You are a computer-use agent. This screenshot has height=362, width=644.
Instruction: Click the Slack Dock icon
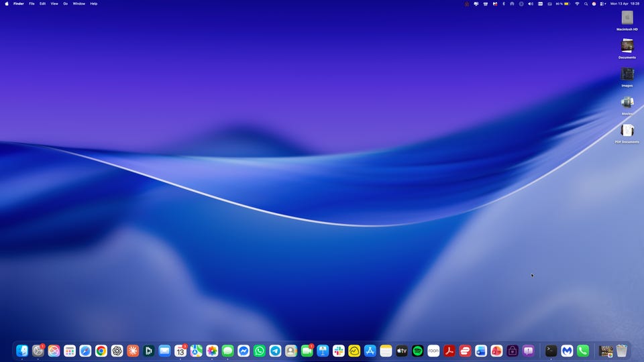pyautogui.click(x=338, y=351)
